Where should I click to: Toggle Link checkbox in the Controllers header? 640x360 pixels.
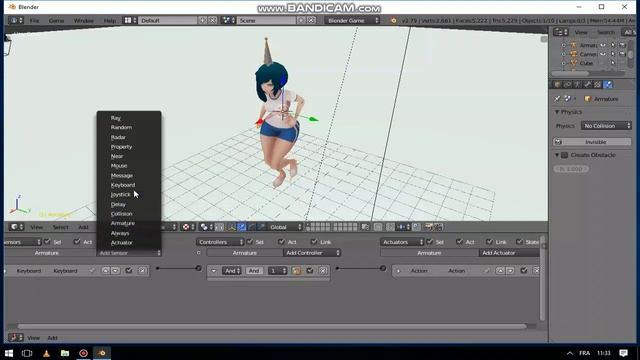[314, 242]
